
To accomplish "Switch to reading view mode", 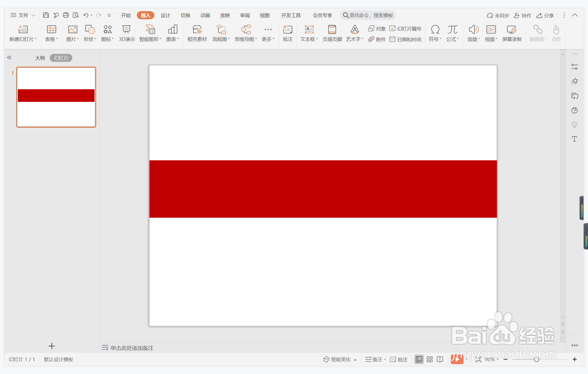I will (x=440, y=359).
